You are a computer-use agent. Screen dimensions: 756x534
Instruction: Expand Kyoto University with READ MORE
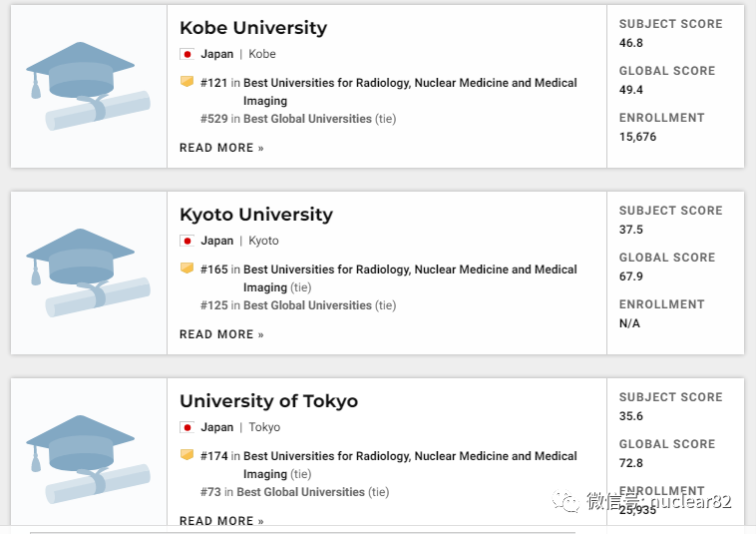tap(221, 334)
